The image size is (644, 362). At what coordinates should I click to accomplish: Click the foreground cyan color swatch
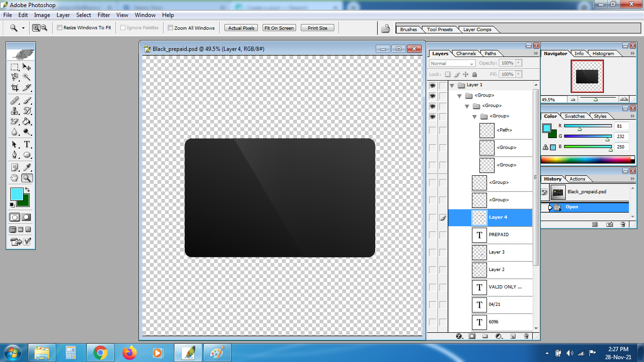tap(17, 194)
